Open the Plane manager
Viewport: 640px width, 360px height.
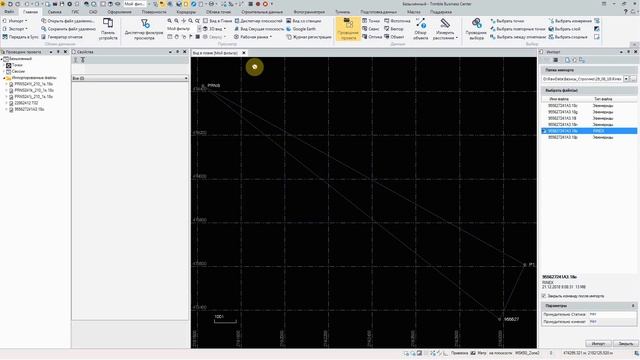pyautogui.click(x=258, y=21)
